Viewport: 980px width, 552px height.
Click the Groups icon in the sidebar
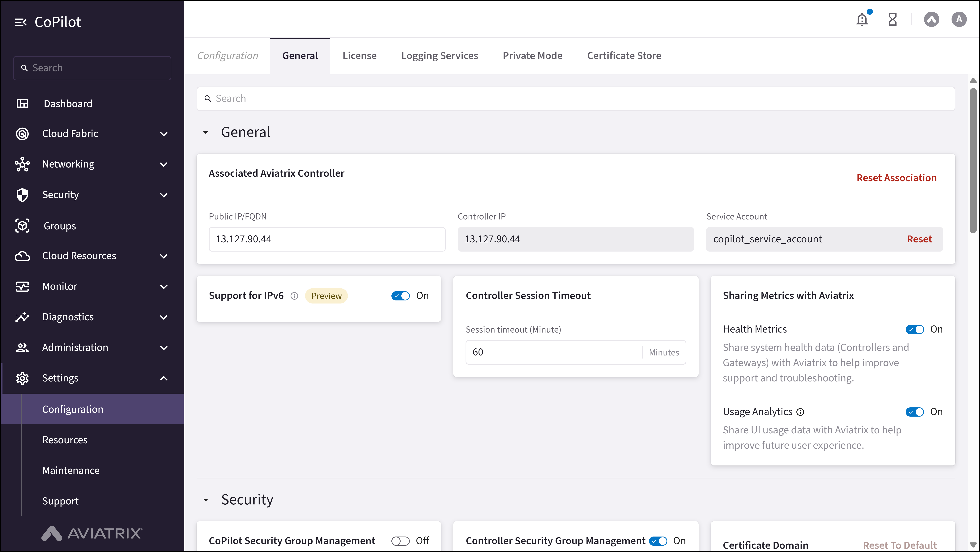point(22,226)
